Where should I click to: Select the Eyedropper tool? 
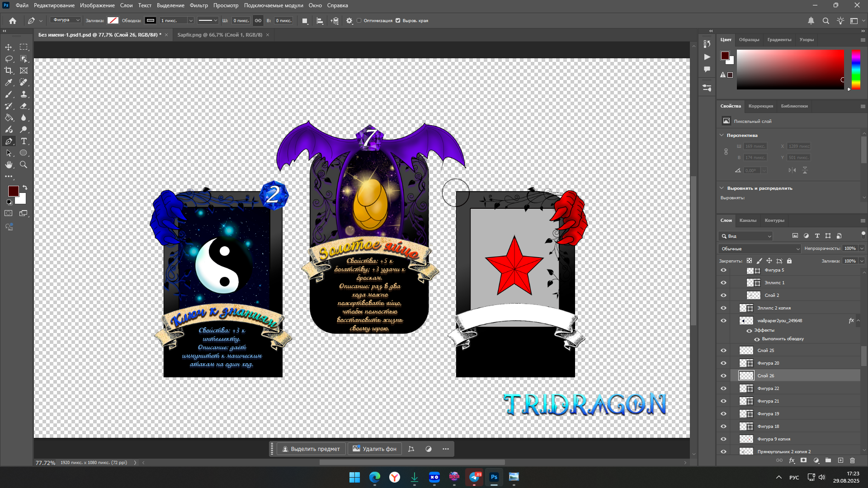(x=9, y=82)
